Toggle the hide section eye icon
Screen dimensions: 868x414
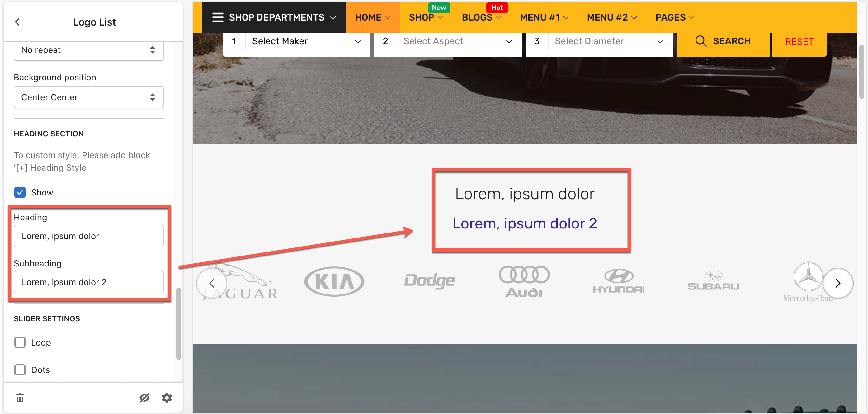point(144,398)
